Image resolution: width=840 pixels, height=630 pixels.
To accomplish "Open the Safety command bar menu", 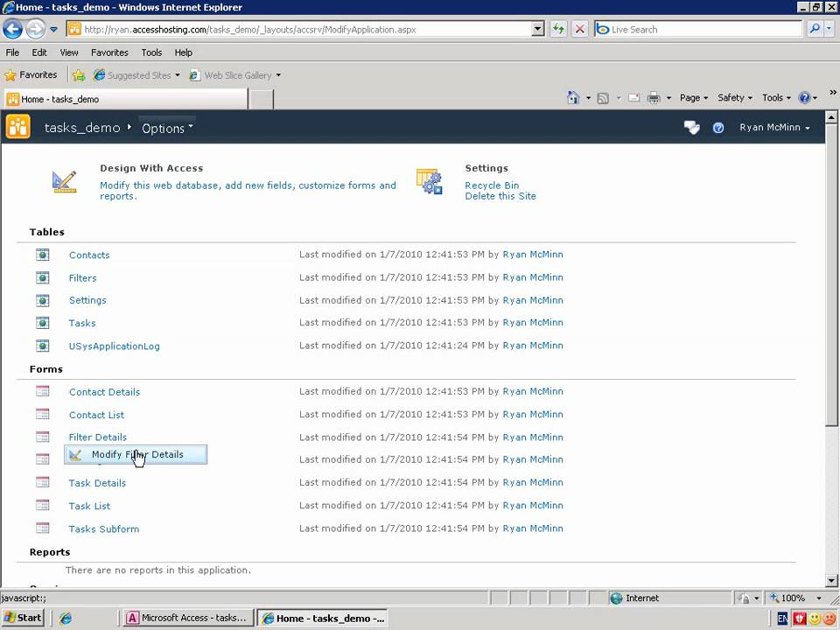I will click(735, 97).
